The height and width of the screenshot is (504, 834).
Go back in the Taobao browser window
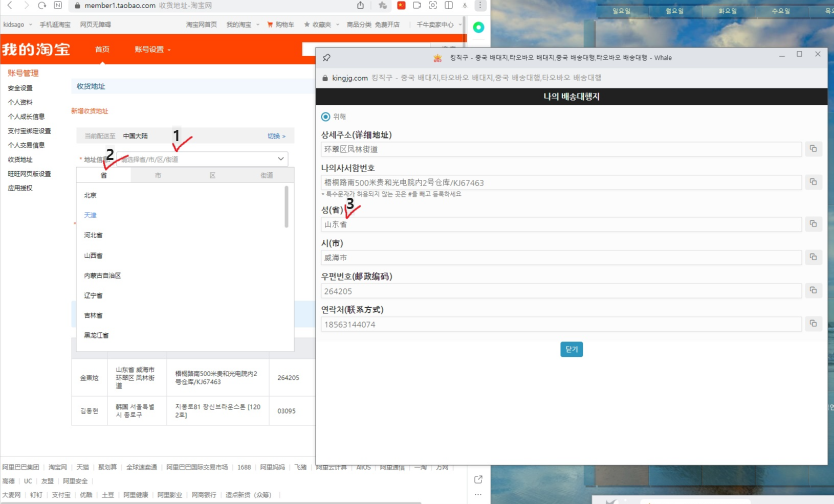10,5
